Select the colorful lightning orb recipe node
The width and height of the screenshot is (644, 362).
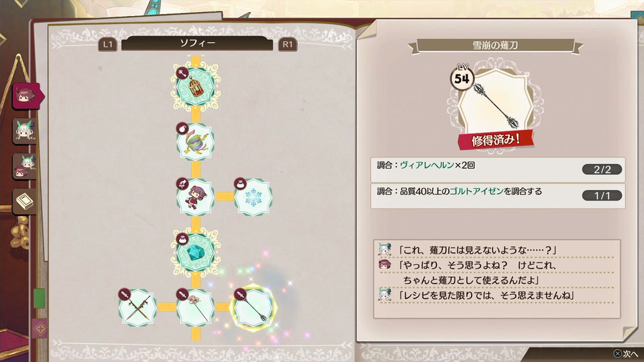[195, 142]
